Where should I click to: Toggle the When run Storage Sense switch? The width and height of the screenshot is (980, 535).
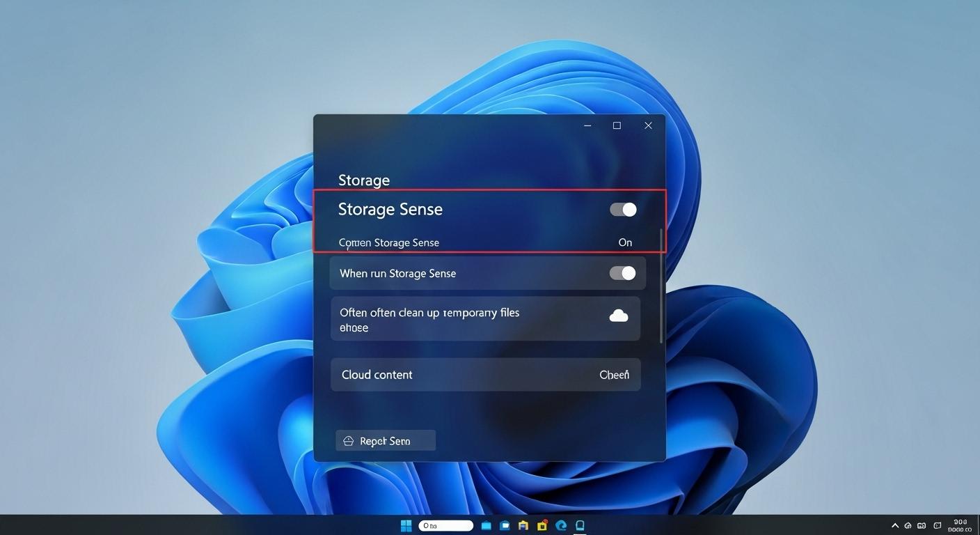[623, 273]
